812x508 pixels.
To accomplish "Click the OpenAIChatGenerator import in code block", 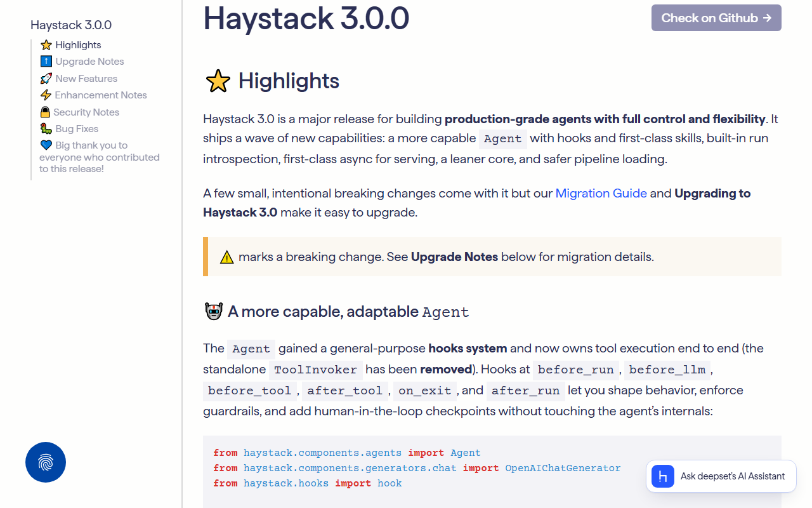I will click(x=563, y=468).
